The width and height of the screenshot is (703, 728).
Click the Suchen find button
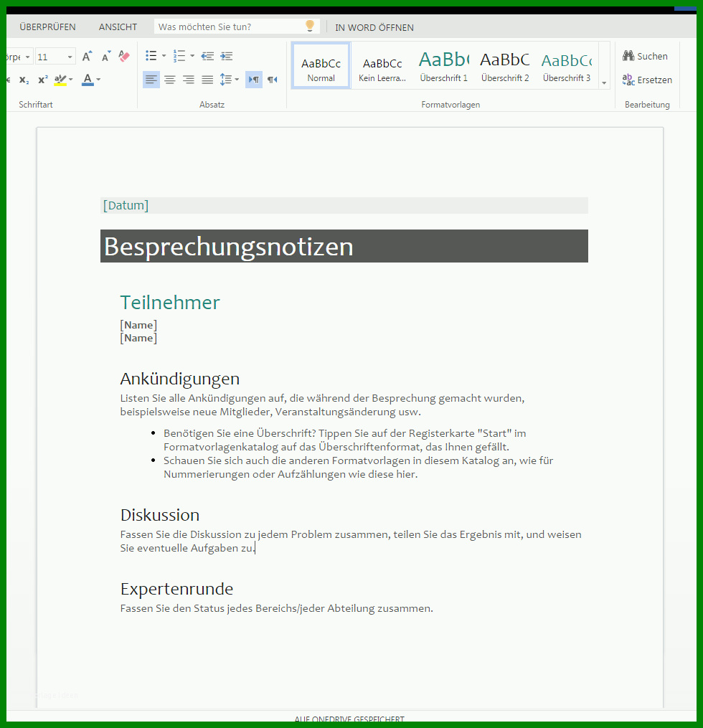click(x=645, y=56)
